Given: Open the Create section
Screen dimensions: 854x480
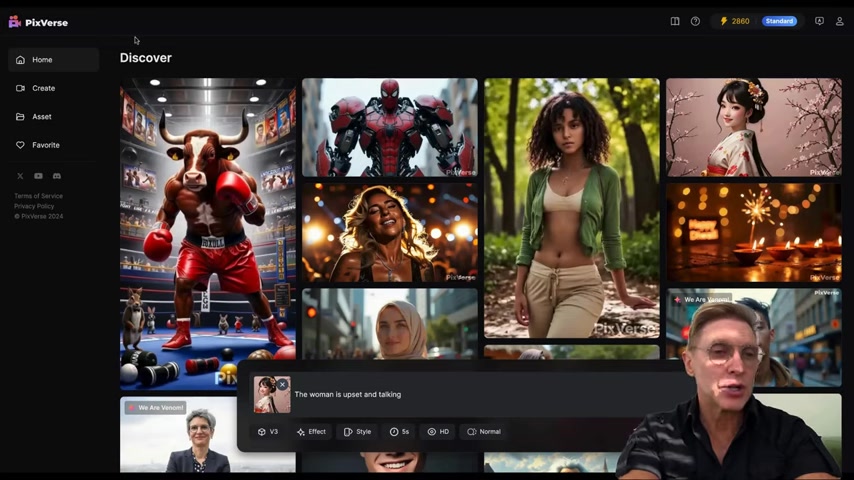Looking at the screenshot, I should (x=53, y=88).
